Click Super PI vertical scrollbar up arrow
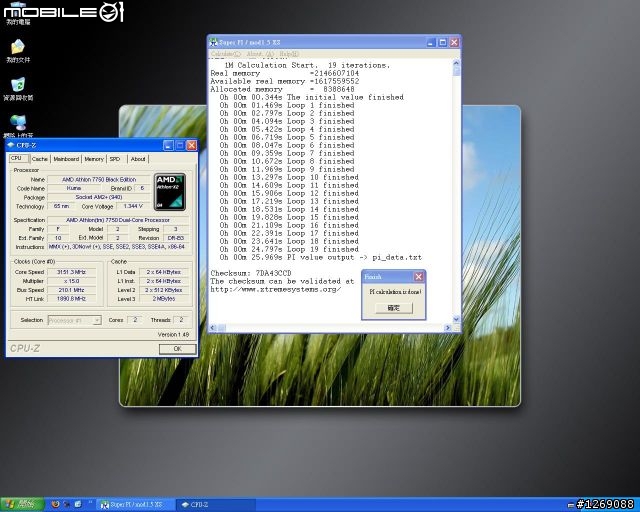Screen dimensions: 640x512 tap(456, 63)
